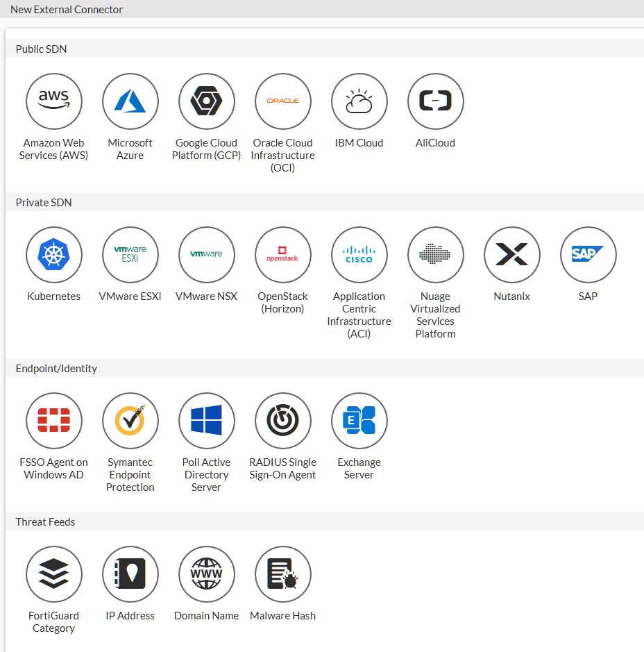
Task: Choose the Microsoft Azure connector
Action: [130, 101]
